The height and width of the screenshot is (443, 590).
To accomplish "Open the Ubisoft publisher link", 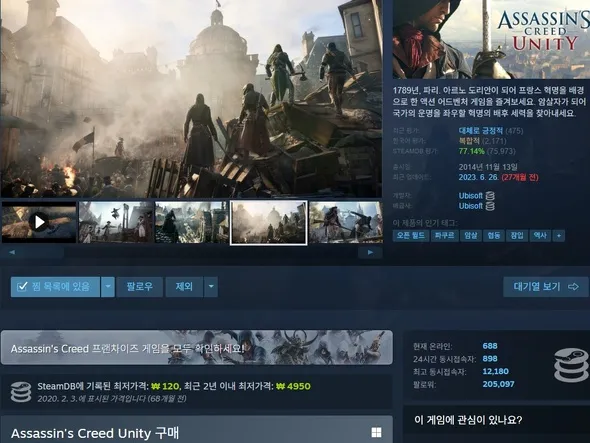I will point(470,206).
